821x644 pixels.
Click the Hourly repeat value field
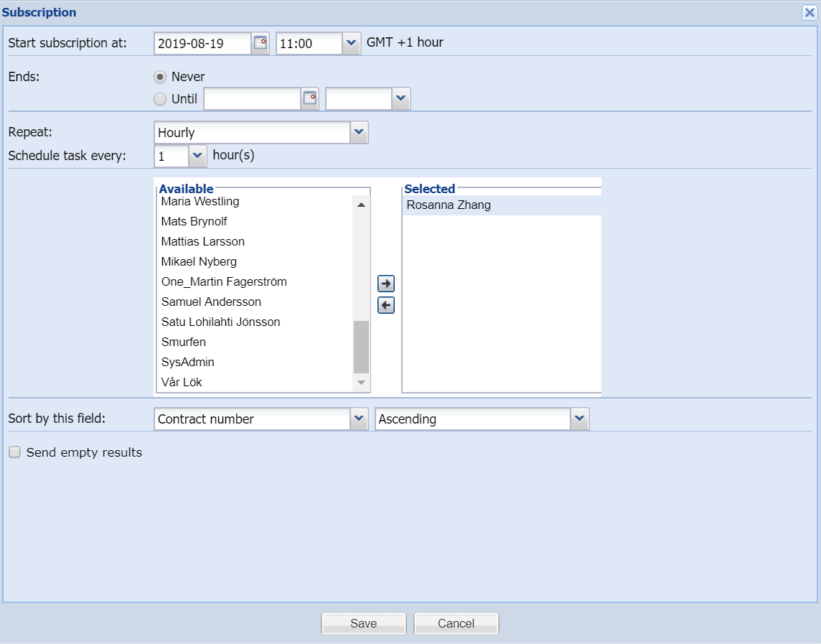[x=253, y=132]
